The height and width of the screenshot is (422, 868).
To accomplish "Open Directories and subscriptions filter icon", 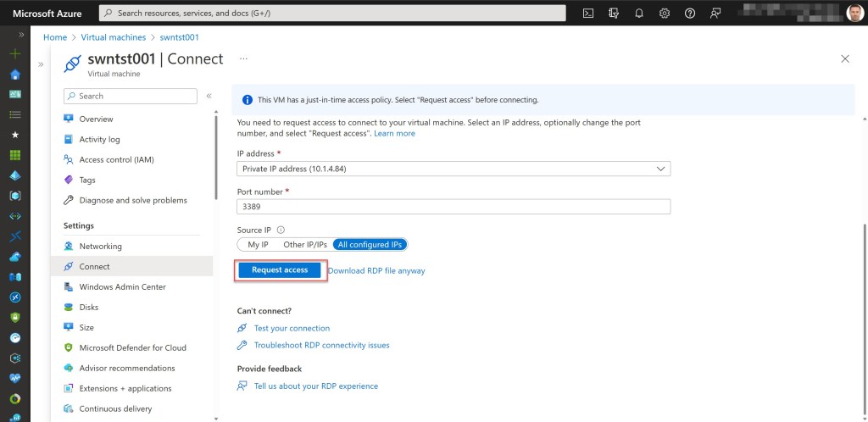I will (x=614, y=14).
